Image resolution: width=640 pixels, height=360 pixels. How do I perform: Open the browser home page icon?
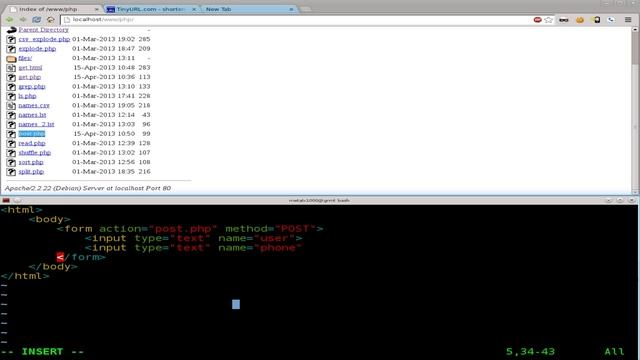[x=51, y=20]
